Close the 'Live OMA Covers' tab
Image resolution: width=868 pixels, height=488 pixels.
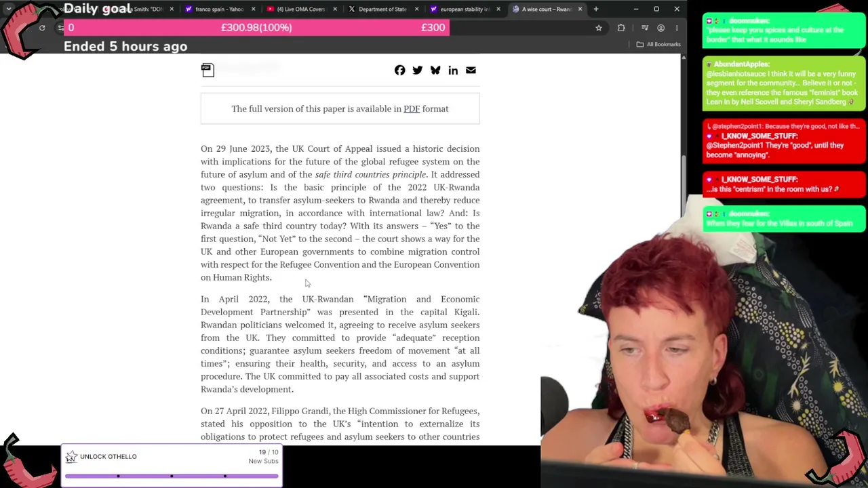click(335, 9)
